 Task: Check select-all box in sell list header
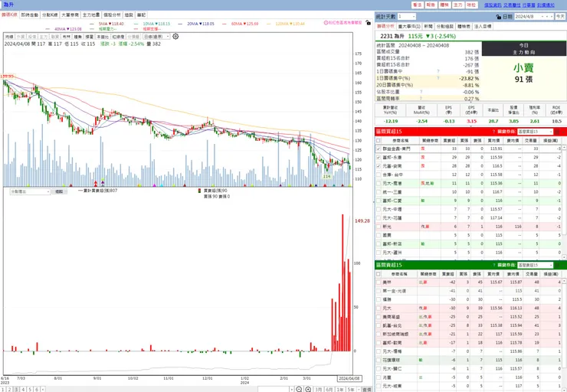[x=379, y=274]
